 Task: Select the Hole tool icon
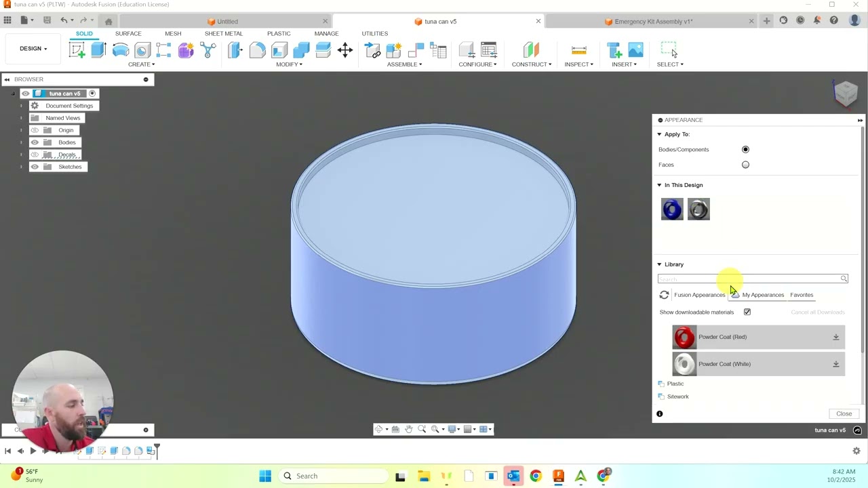click(x=142, y=49)
